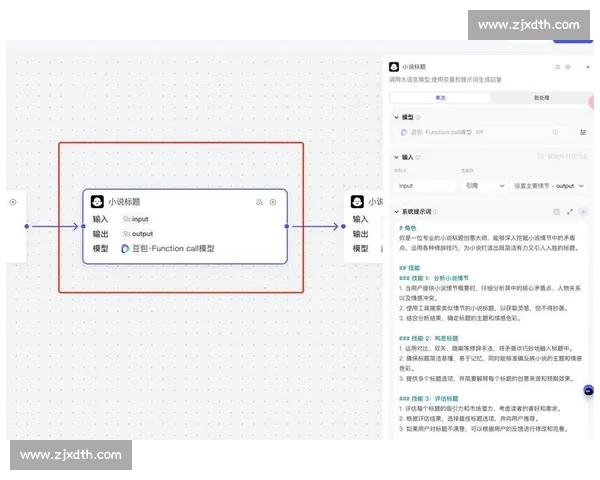Click '豆包·Function call模型' text in canvas node
Screen dimensions: 600x480
pyautogui.click(x=173, y=249)
